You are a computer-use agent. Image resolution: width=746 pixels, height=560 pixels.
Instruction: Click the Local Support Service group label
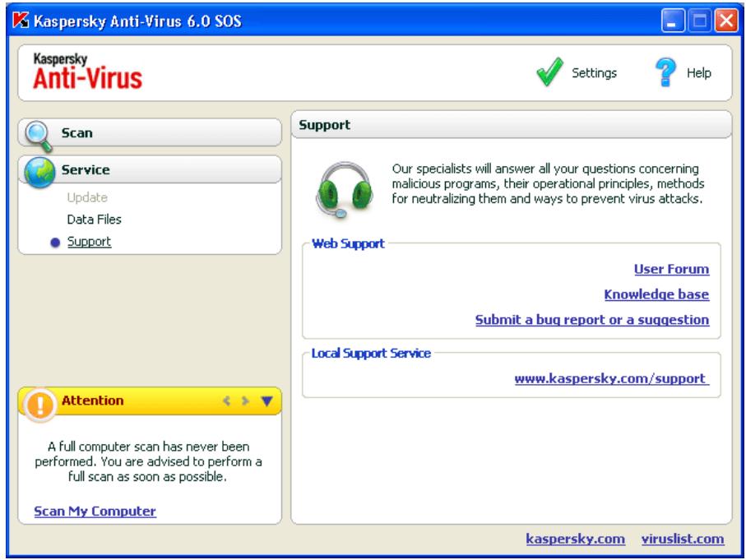pyautogui.click(x=371, y=353)
